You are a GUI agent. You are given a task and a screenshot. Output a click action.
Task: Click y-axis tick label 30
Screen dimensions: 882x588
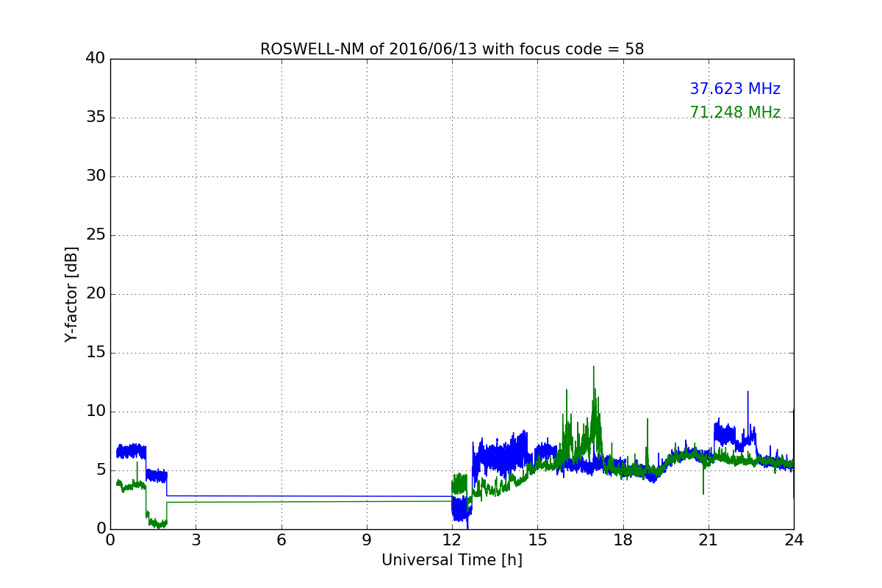click(x=96, y=176)
